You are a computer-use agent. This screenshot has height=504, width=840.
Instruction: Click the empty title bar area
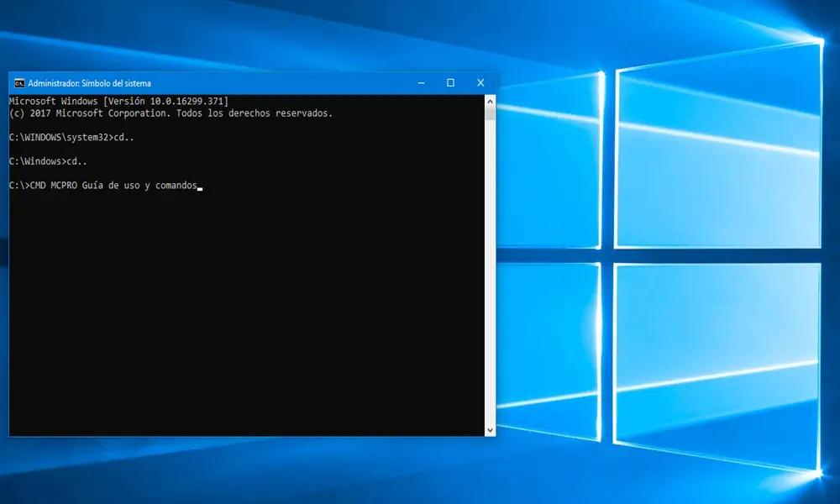click(x=277, y=83)
